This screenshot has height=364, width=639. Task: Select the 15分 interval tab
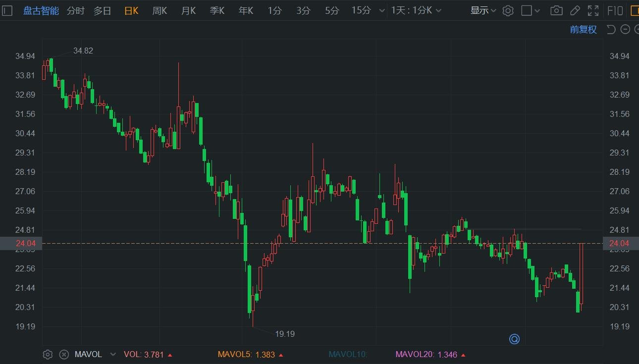(361, 10)
